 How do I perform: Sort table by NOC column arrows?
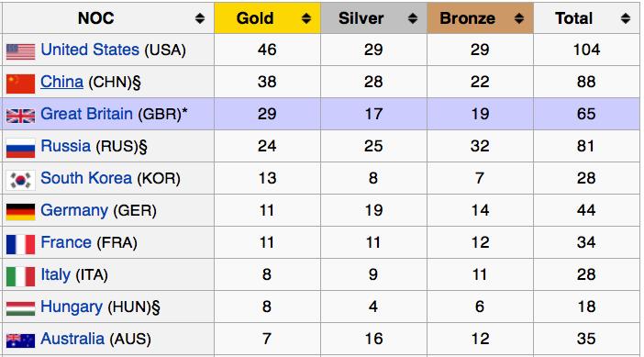click(200, 18)
